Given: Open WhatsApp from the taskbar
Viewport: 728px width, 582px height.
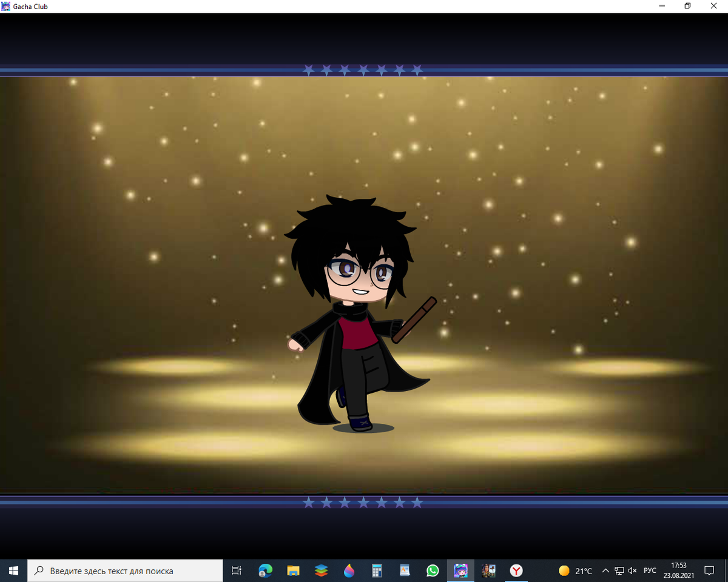Looking at the screenshot, I should pyautogui.click(x=433, y=570).
